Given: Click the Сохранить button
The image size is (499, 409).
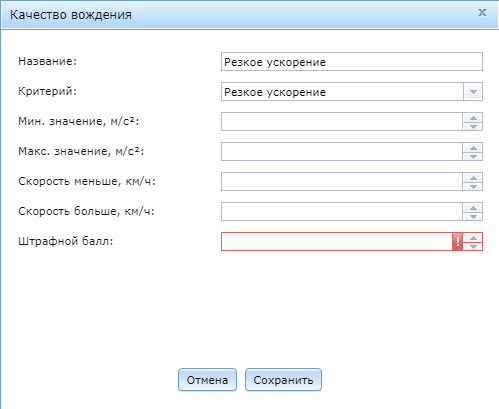Looking at the screenshot, I should (x=283, y=380).
